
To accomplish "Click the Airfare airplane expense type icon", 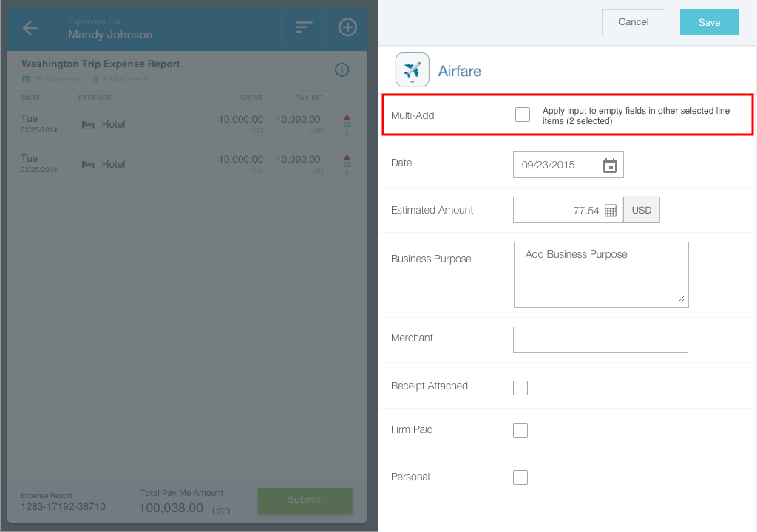I will [413, 70].
